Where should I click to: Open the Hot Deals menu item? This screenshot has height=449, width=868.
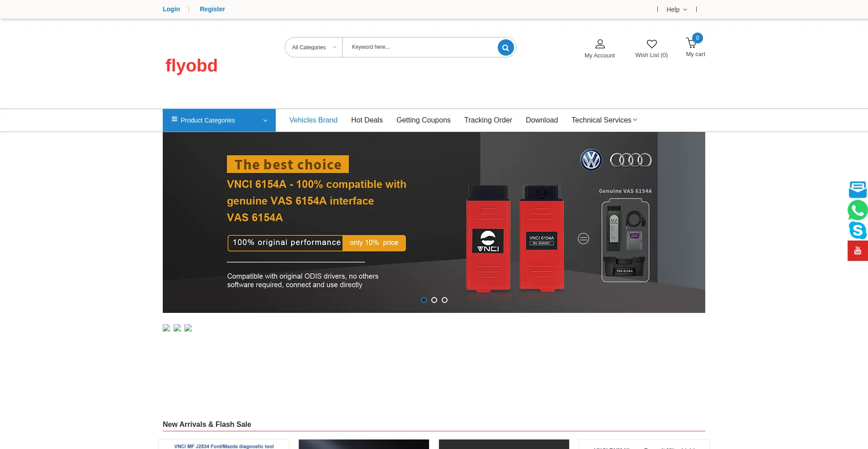tap(367, 120)
